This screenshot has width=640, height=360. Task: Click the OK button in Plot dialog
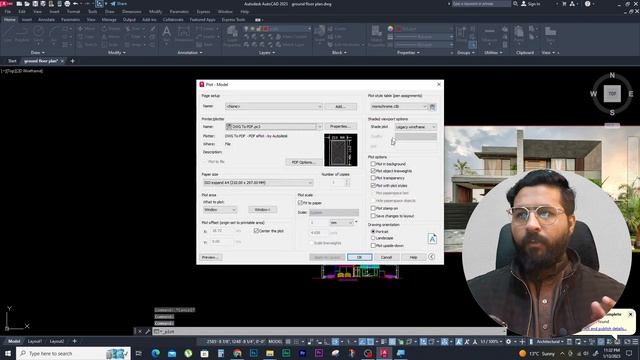360,257
